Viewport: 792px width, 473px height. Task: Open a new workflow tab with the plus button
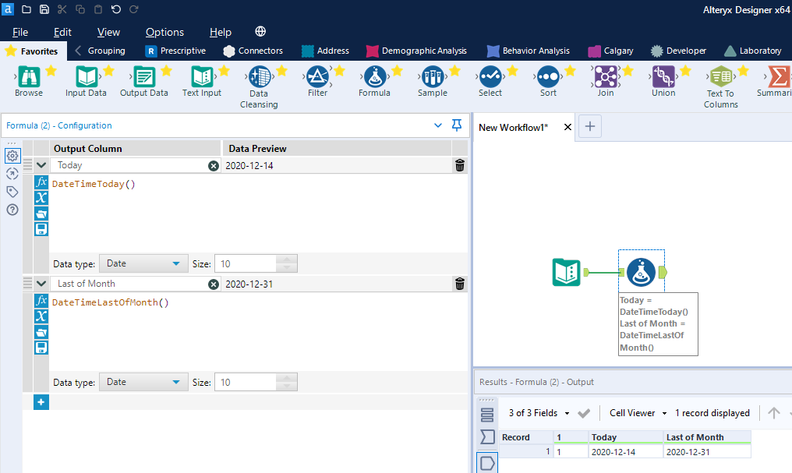590,126
